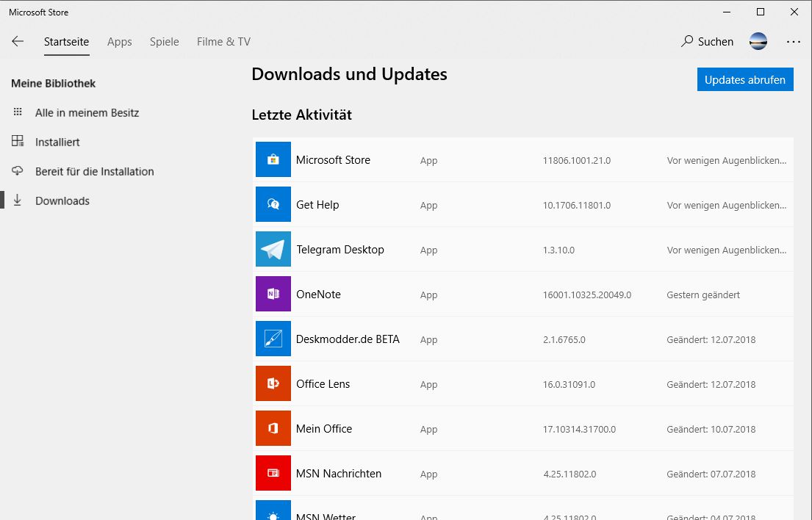Click version number 2.1.6765.0
This screenshot has height=520, width=812.
[x=564, y=340]
